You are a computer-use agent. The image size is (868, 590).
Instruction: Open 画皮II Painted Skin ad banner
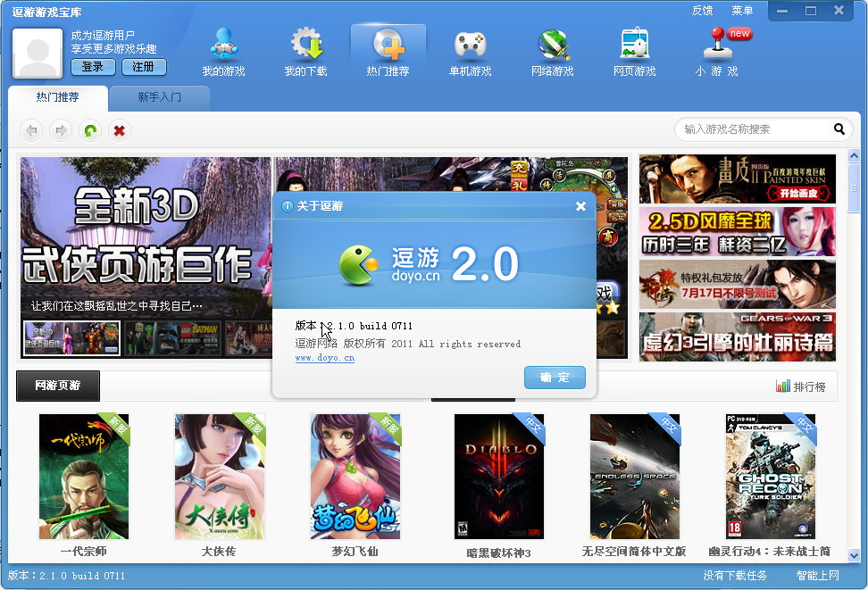coord(738,179)
